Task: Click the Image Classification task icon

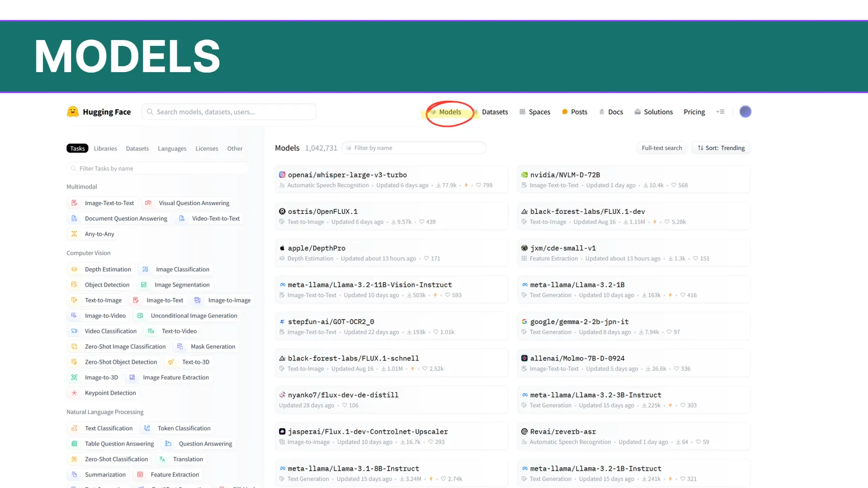Action: [x=145, y=269]
